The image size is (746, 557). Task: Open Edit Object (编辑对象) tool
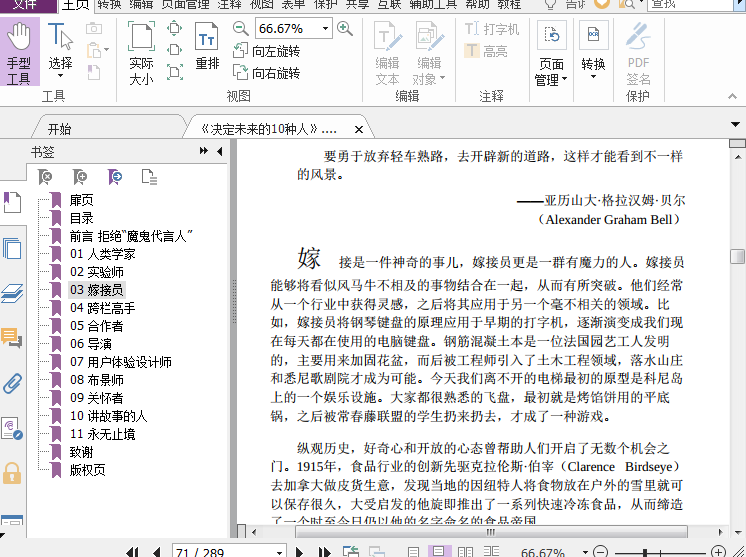[x=429, y=54]
